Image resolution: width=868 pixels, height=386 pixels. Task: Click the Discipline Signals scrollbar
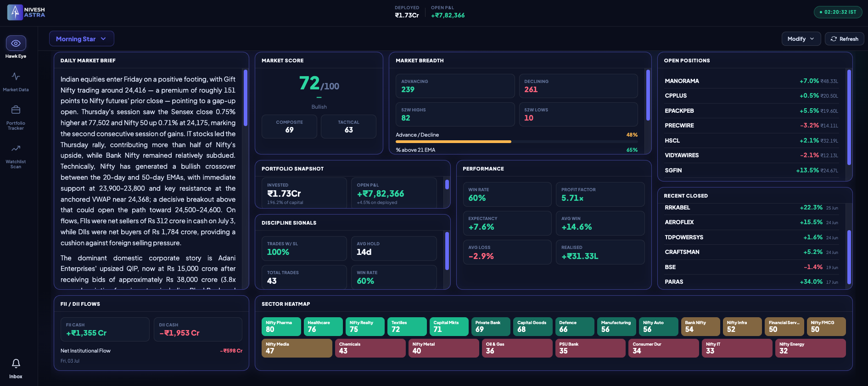(x=447, y=251)
